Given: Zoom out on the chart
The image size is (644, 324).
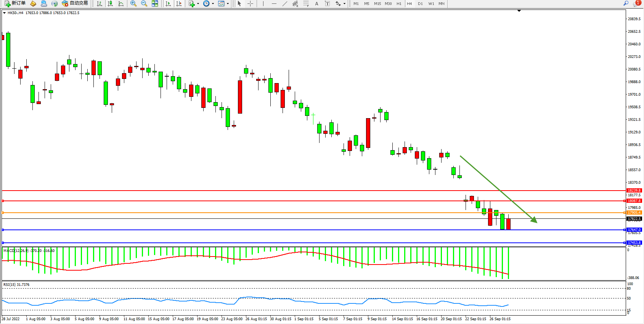Looking at the screenshot, I should click(144, 3).
